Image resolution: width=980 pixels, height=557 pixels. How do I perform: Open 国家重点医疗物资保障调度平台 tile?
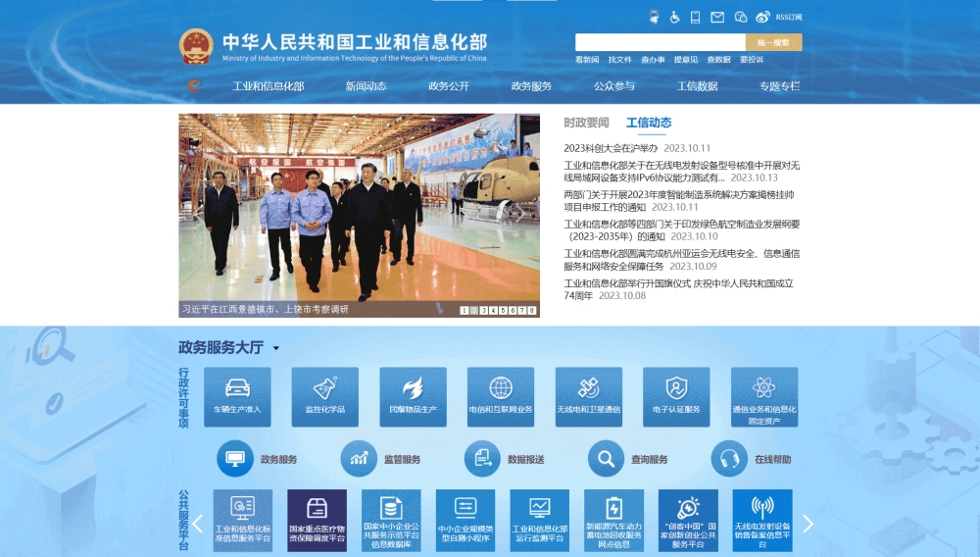(x=317, y=521)
